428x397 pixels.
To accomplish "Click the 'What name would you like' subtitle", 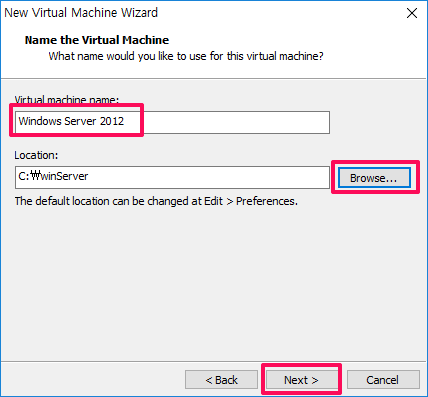I will pos(186,56).
